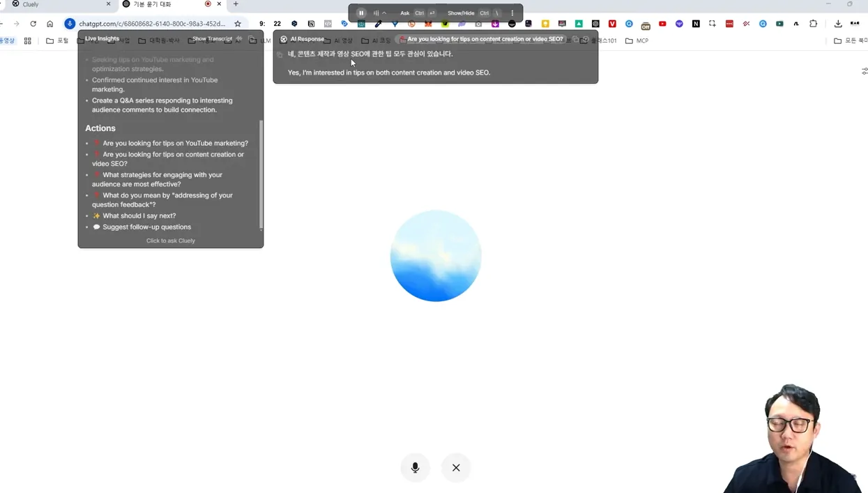Click the ChatGPT voice orb

coord(436,256)
